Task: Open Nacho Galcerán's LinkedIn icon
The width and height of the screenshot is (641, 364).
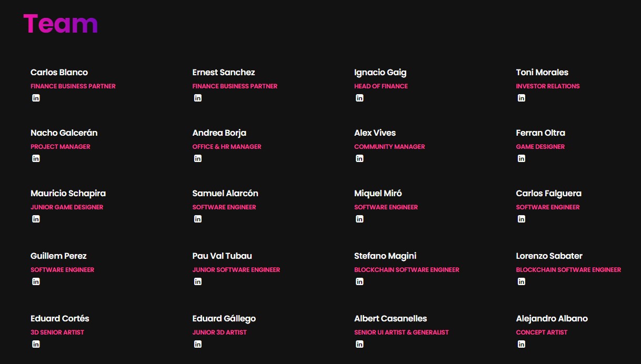Action: pos(36,158)
